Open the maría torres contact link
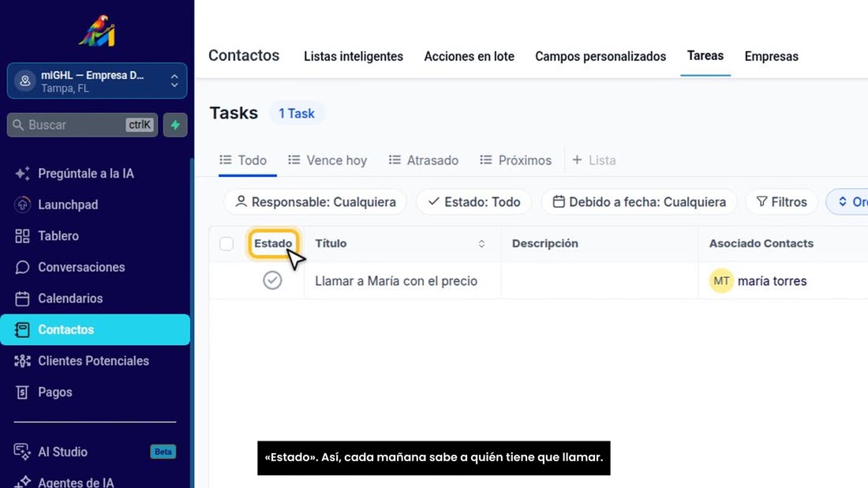Viewport: 868px width, 488px height. (x=773, y=281)
